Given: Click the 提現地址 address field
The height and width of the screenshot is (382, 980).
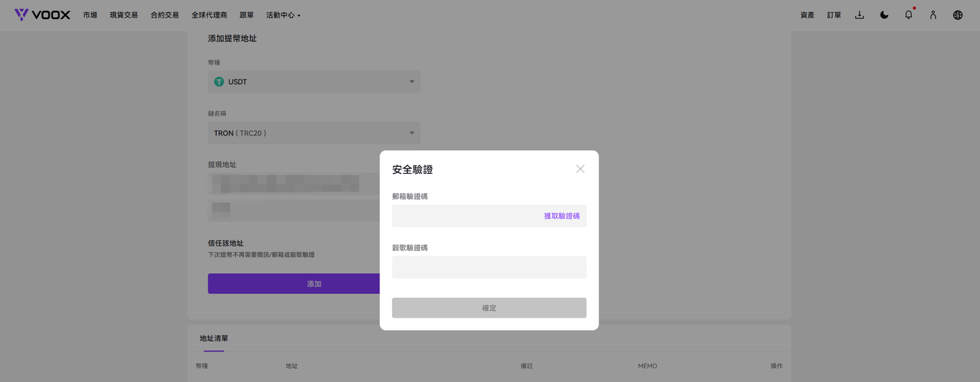Looking at the screenshot, I should pyautogui.click(x=294, y=184).
